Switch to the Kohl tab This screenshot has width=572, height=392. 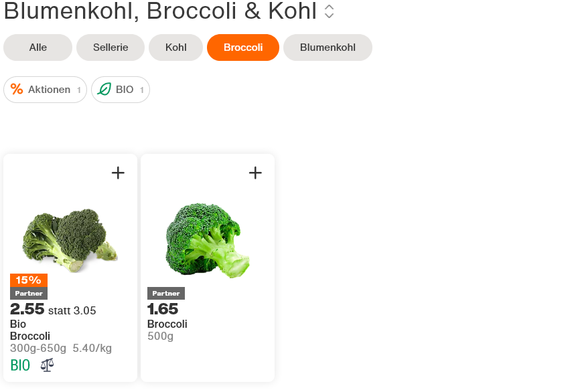176,47
